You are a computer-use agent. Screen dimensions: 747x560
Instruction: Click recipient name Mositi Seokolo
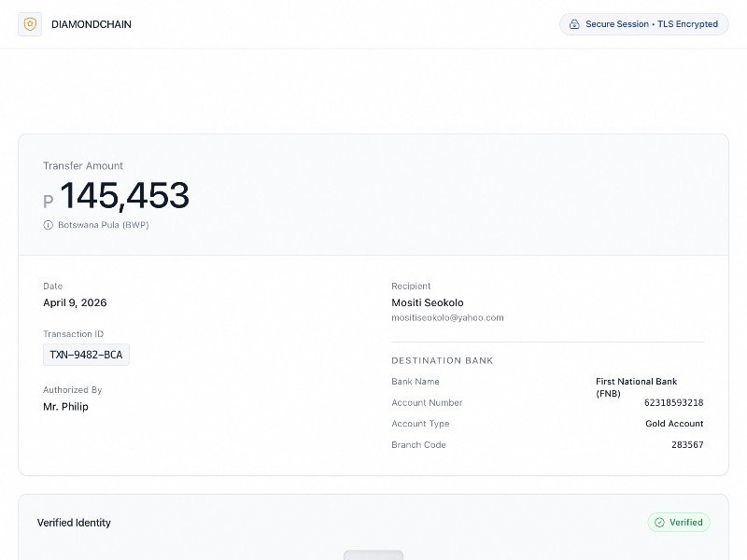(x=427, y=302)
